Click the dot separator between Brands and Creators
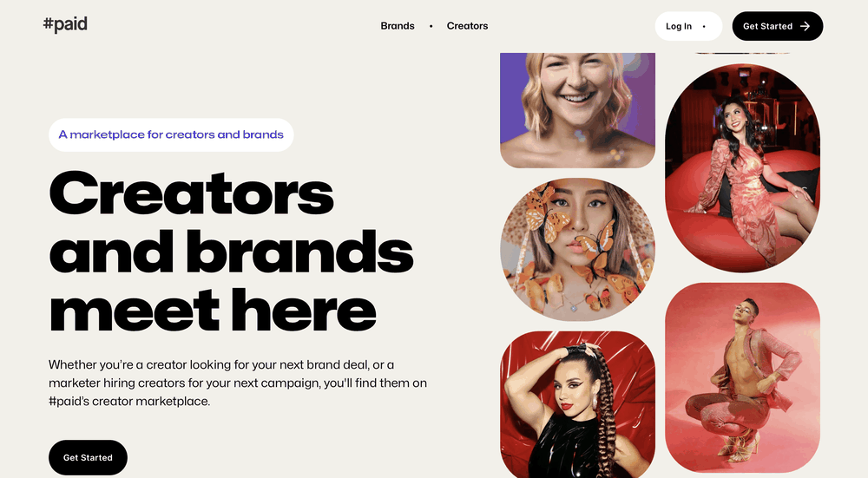 (x=431, y=26)
